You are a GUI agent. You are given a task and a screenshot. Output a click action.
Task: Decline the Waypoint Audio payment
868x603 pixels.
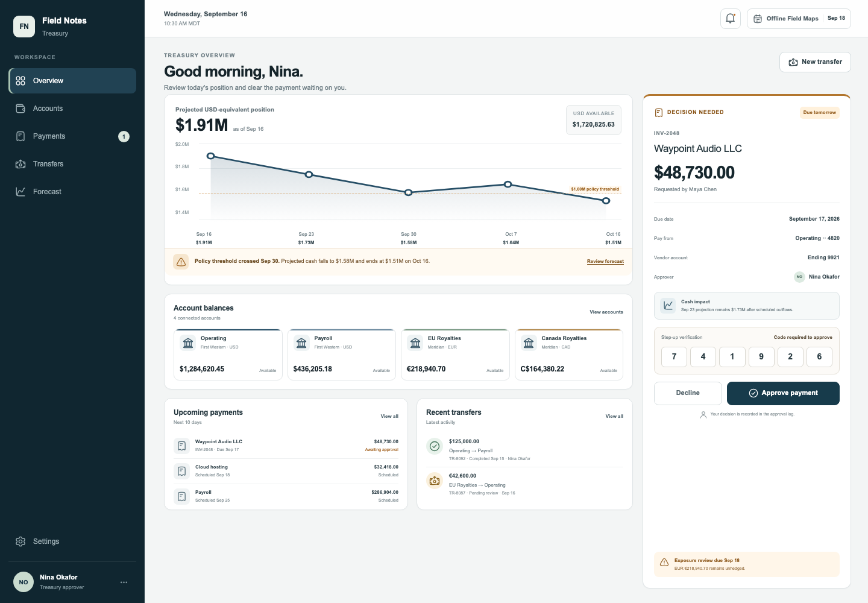click(688, 393)
